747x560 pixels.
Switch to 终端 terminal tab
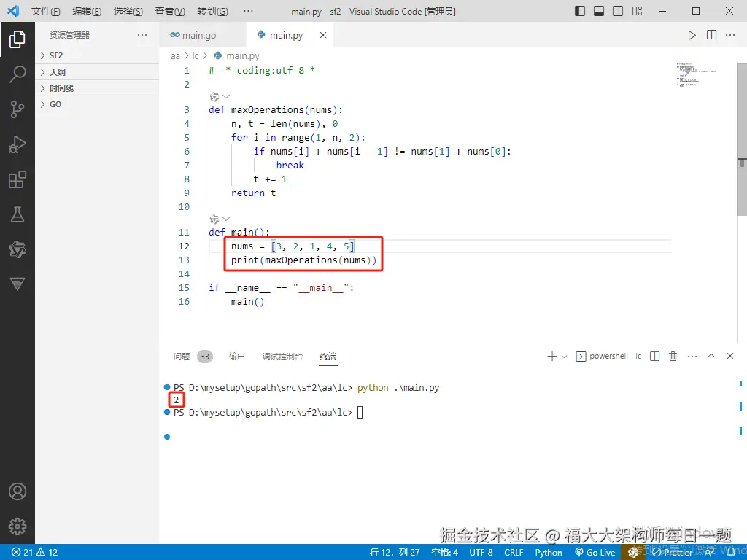(328, 356)
